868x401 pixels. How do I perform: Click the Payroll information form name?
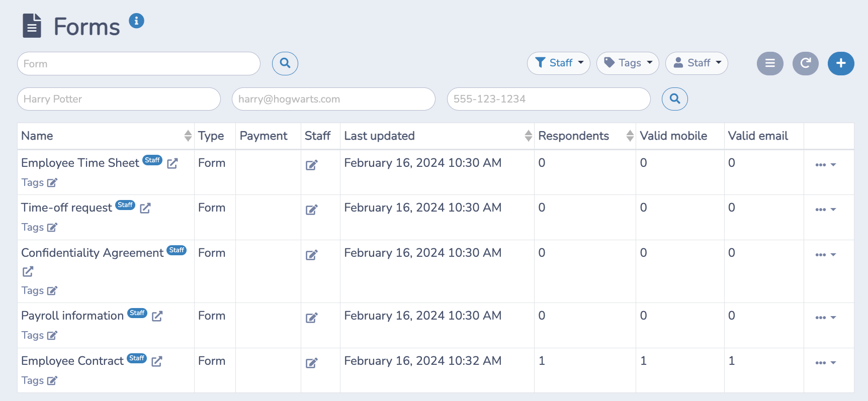72,316
